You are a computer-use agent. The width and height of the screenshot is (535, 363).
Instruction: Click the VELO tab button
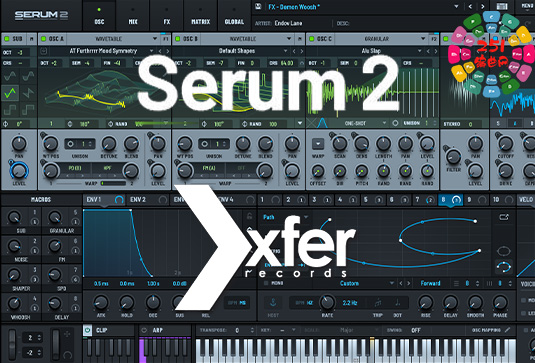[x=525, y=200]
